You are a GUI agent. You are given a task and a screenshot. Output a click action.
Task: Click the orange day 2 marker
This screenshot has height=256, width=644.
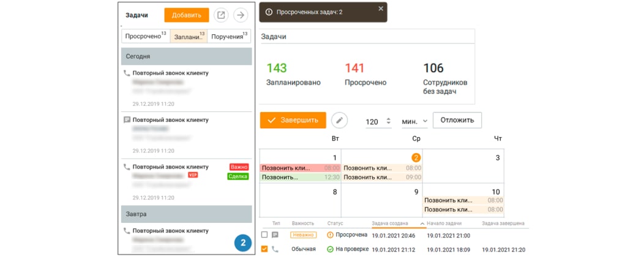point(416,157)
